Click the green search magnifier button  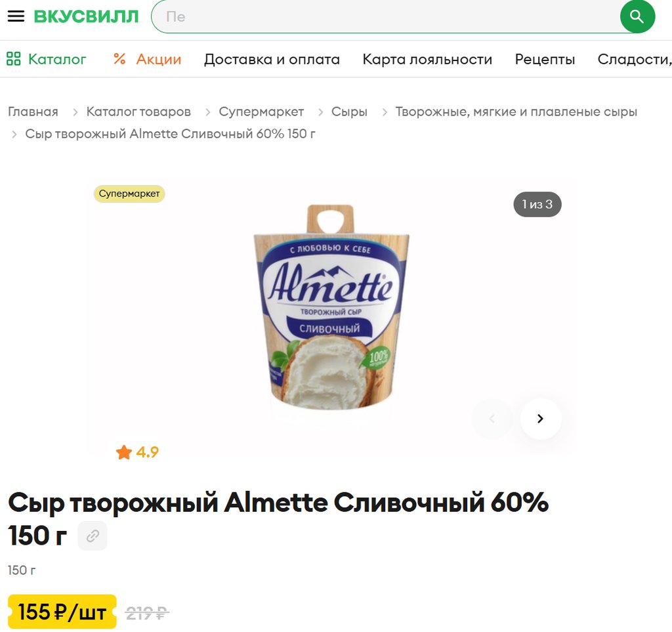[637, 16]
